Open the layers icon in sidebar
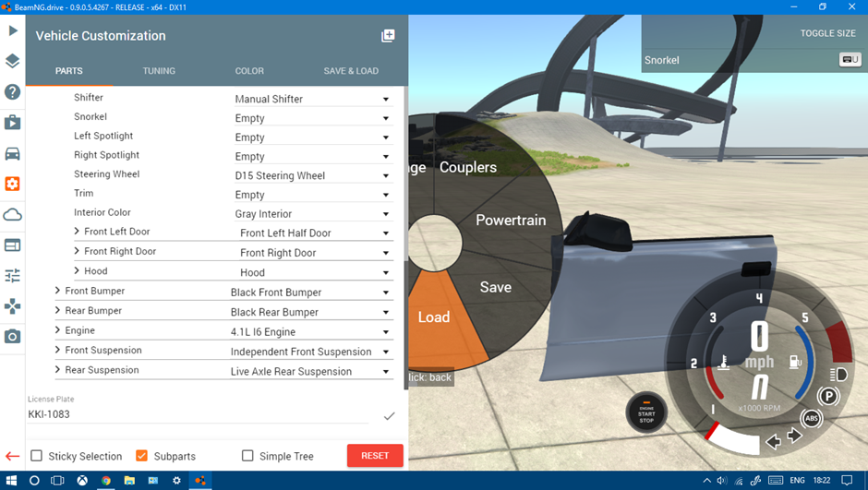 pyautogui.click(x=13, y=61)
